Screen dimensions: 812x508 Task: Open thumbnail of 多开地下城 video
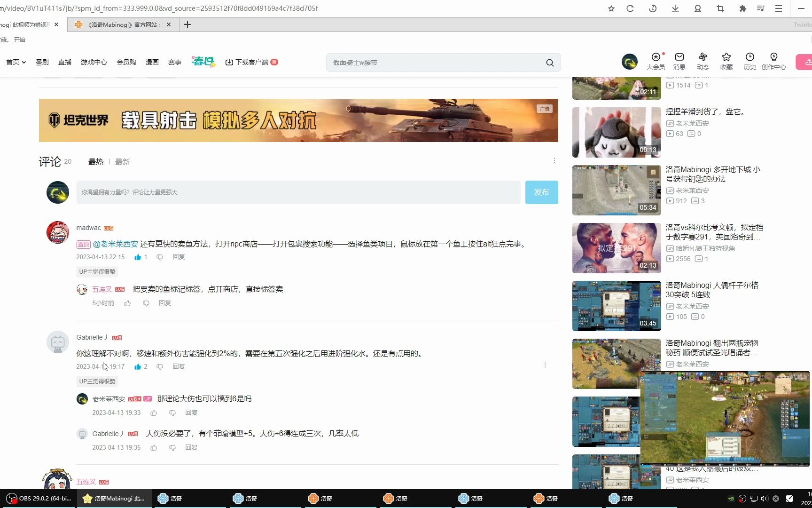[x=617, y=190]
